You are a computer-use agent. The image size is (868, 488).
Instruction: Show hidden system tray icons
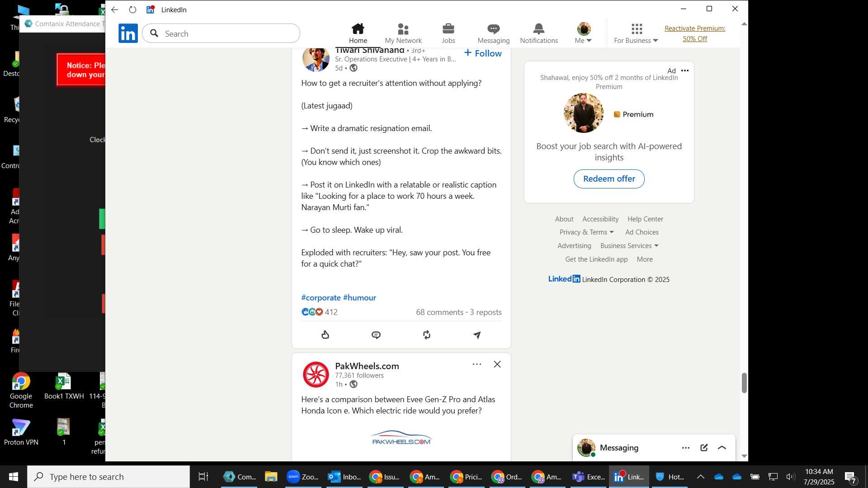(700, 477)
